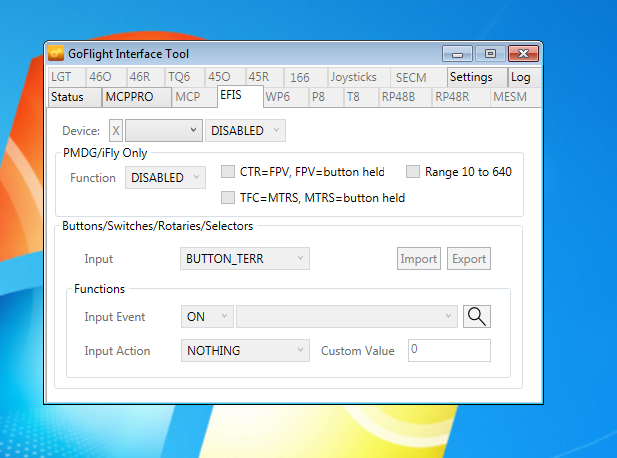
Task: Select the Joysticks tab
Action: click(x=353, y=77)
